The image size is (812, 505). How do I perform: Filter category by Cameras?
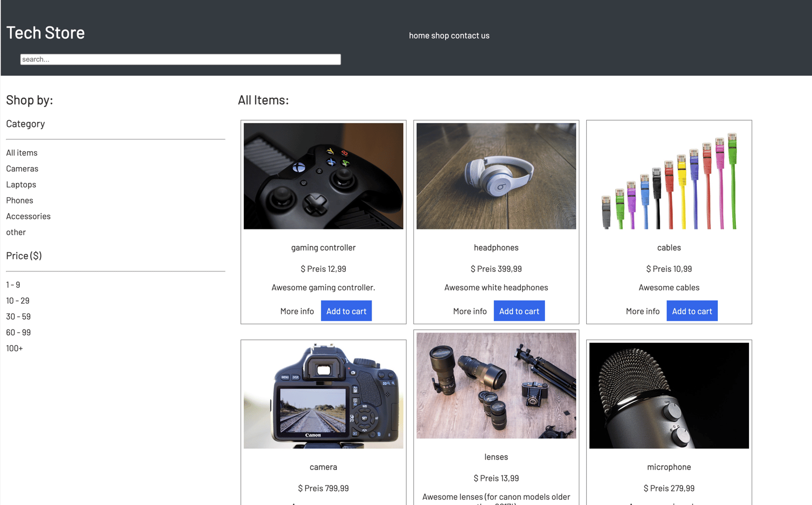pos(22,169)
